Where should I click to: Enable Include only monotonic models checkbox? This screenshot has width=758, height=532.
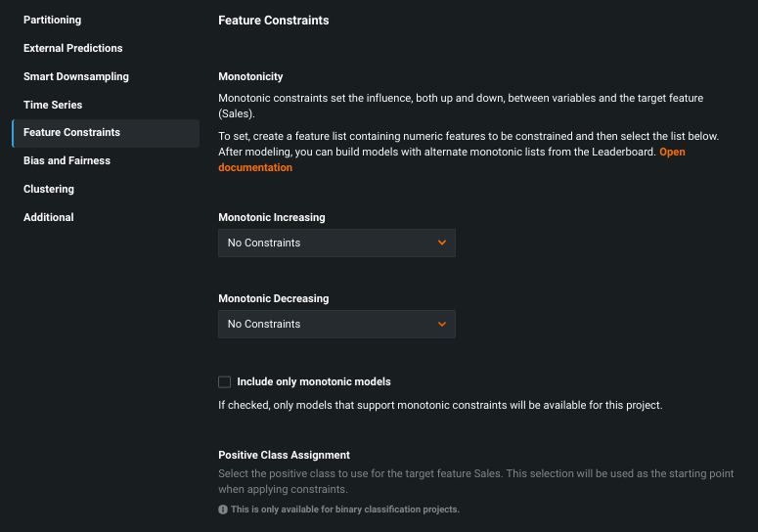(225, 382)
